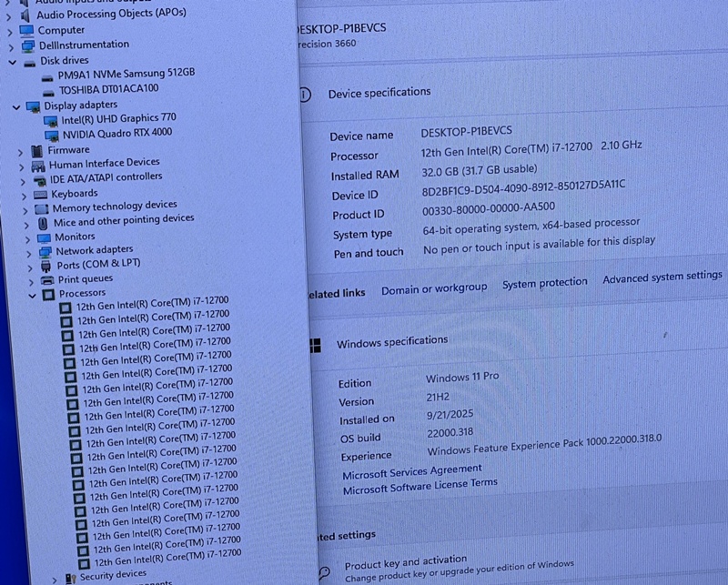
Task: Open Advanced system settings link
Action: (662, 277)
